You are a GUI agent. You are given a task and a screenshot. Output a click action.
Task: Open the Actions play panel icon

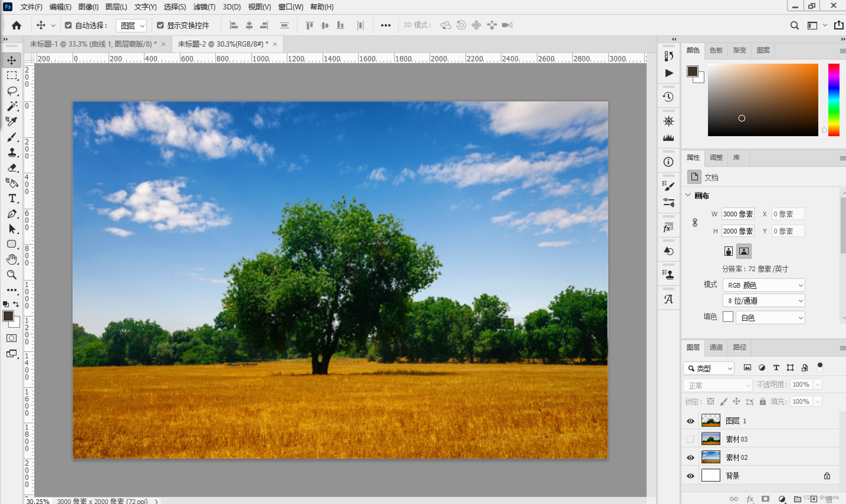click(x=669, y=73)
